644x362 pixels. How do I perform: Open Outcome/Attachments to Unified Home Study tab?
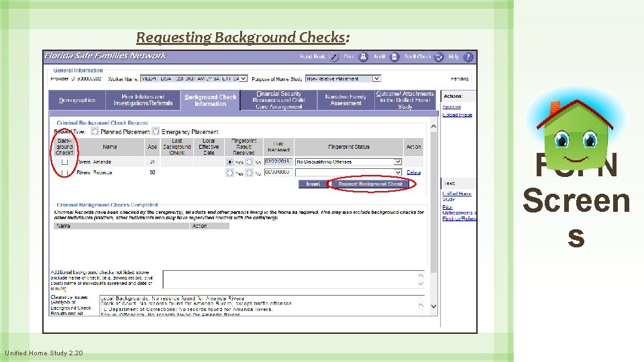[405, 100]
